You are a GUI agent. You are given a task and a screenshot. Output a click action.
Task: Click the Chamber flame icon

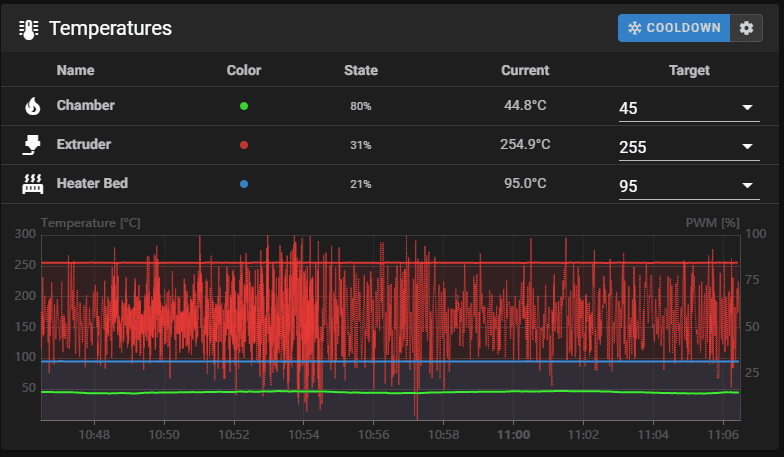(x=32, y=106)
